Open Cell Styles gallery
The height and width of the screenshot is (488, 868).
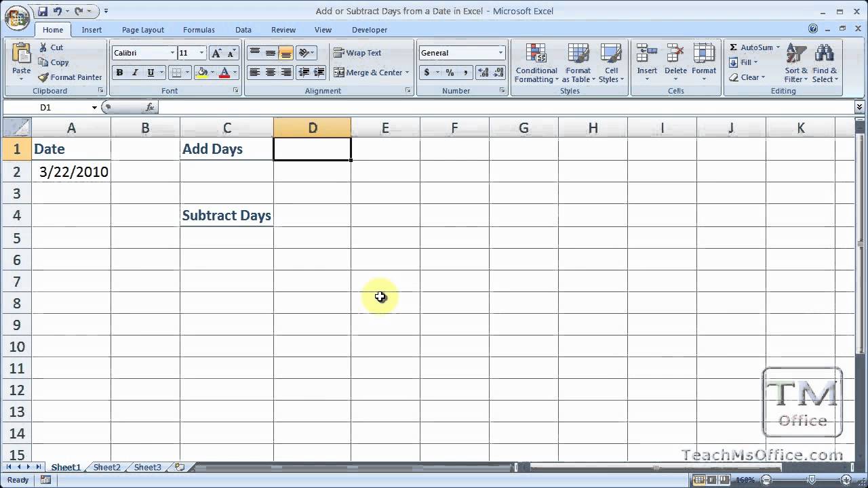coord(612,64)
